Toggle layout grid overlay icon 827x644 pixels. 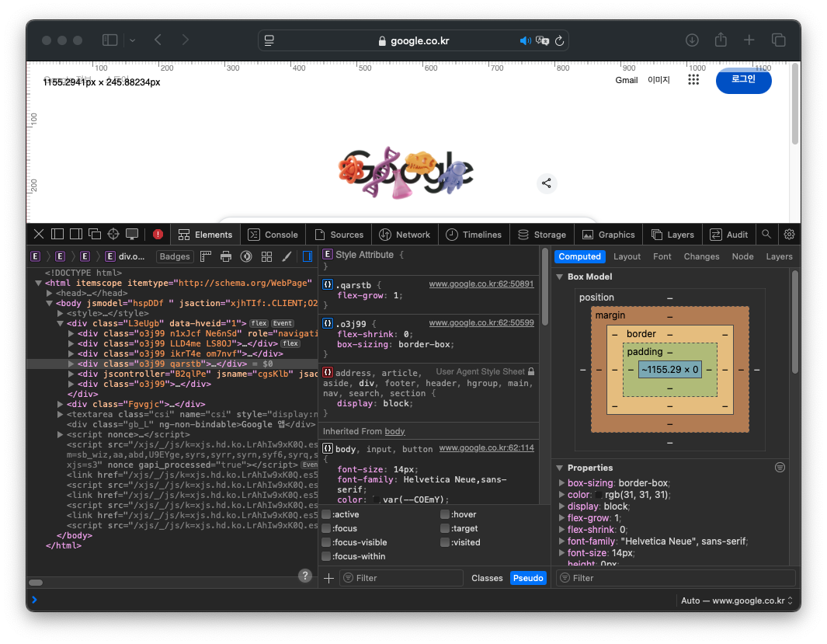point(267,256)
